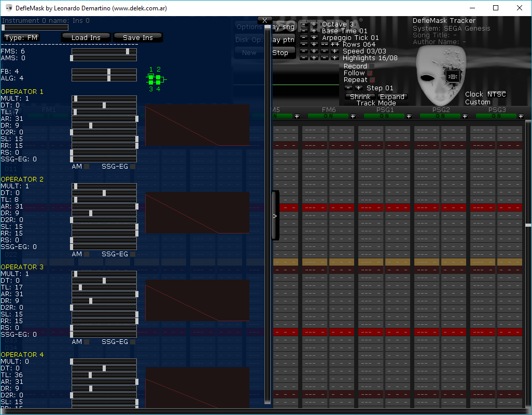The height and width of the screenshot is (415, 532).
Task: Increase Step with the plus button
Action: 359,88
